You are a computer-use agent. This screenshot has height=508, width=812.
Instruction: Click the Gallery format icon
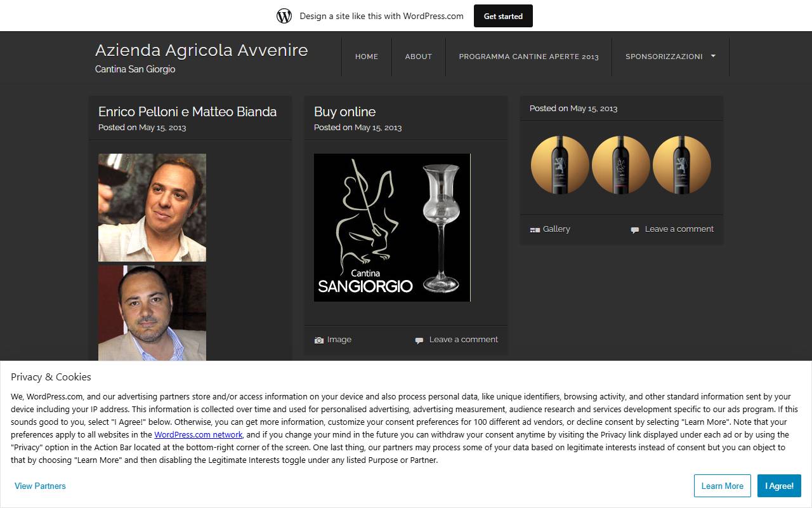(535, 230)
